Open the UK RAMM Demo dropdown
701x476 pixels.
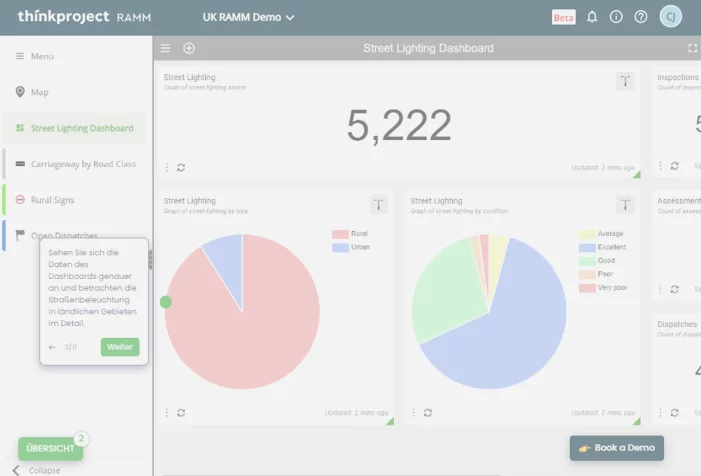pyautogui.click(x=249, y=17)
